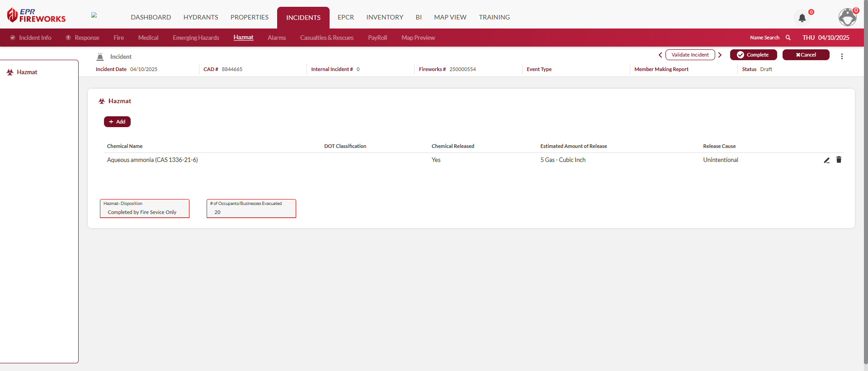Switch to the Hydrants main tab
Viewport: 868px width, 371px height.
[x=201, y=17]
